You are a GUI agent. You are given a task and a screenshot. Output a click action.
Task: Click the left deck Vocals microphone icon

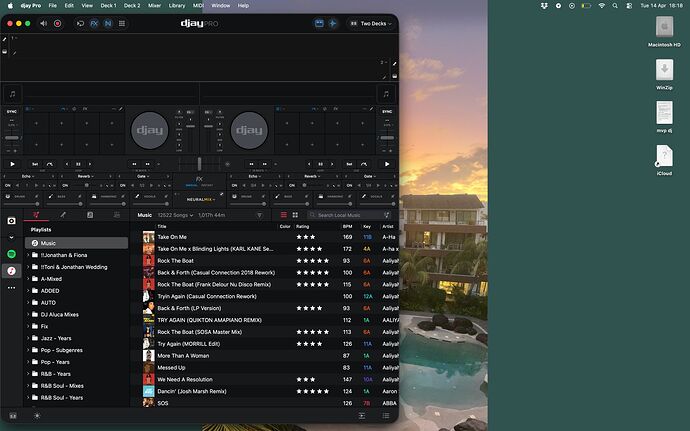(x=137, y=196)
